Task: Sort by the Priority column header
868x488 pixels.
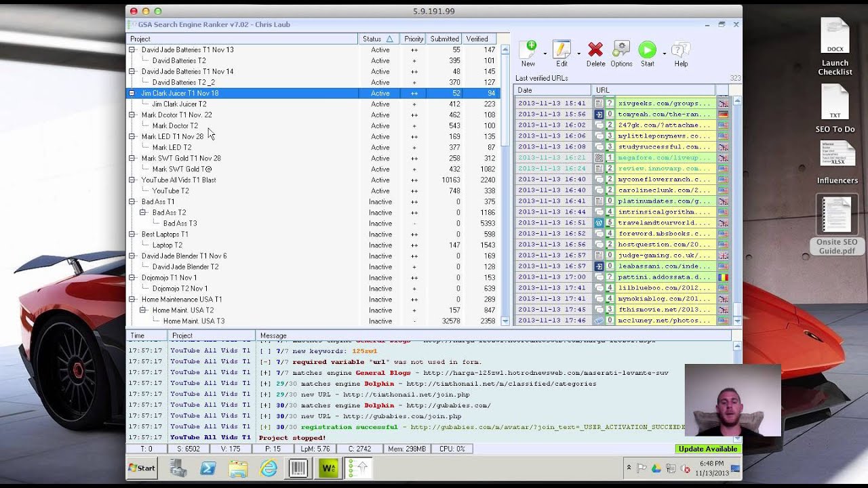Action: click(x=414, y=39)
